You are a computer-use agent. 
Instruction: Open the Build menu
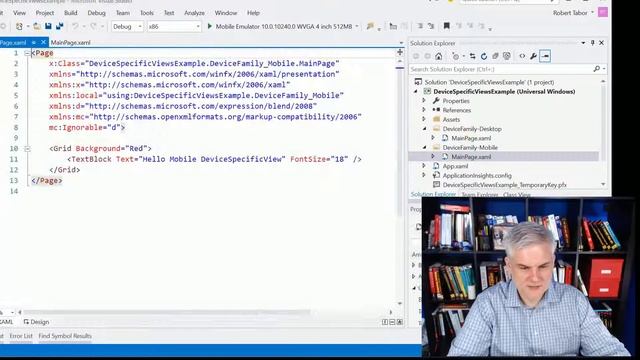[x=71, y=13]
